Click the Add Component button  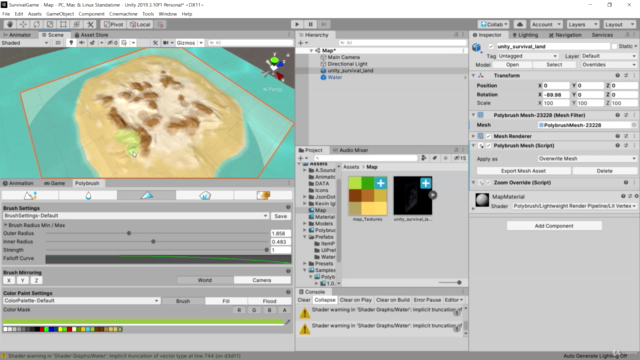point(554,226)
